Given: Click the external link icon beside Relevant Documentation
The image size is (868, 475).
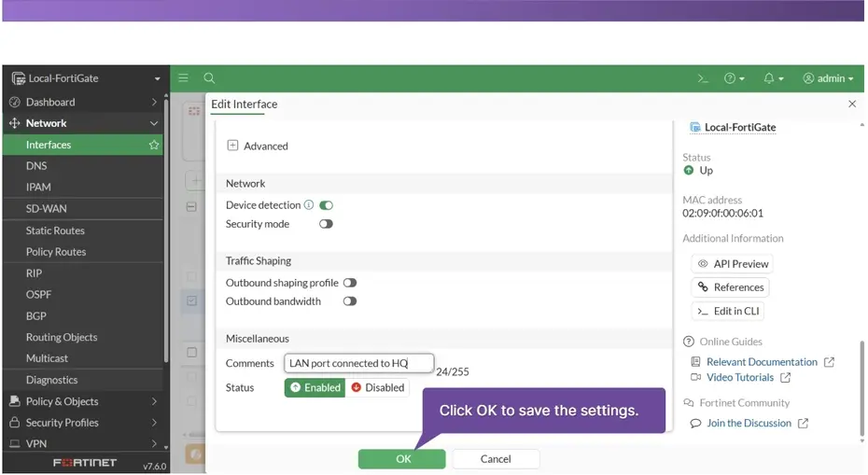Looking at the screenshot, I should tap(829, 362).
